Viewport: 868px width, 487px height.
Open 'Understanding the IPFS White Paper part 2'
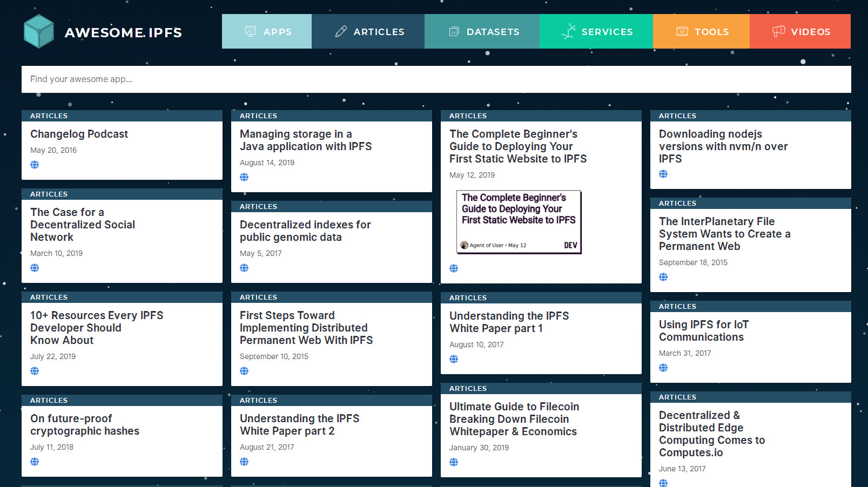299,425
